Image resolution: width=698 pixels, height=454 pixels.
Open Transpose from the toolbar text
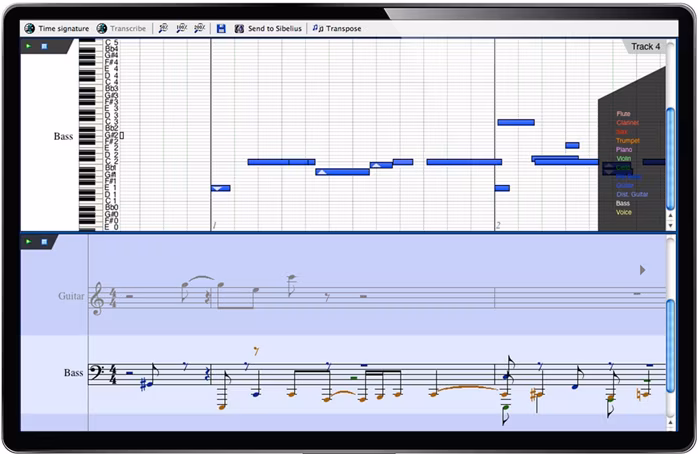click(x=344, y=28)
